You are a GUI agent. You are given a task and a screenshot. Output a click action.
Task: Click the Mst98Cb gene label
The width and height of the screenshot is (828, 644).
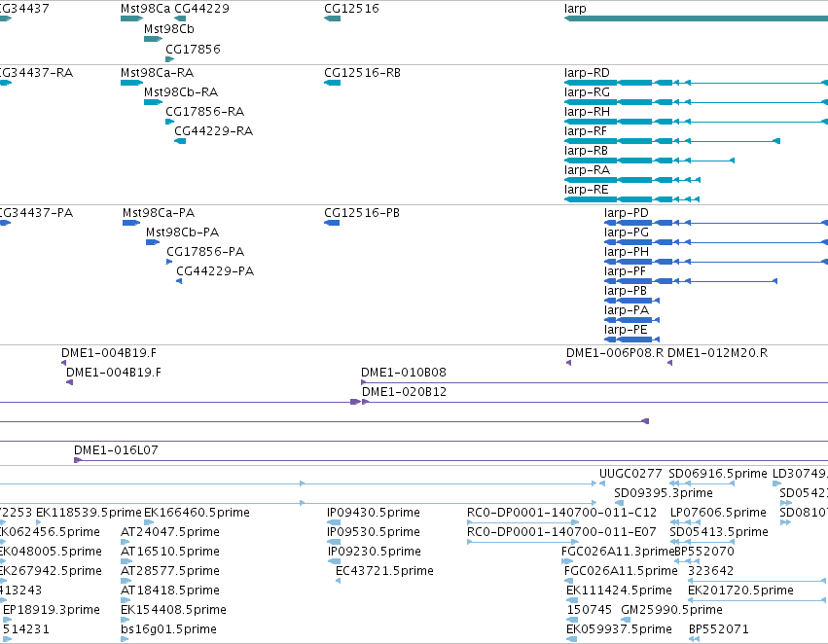[x=169, y=29]
